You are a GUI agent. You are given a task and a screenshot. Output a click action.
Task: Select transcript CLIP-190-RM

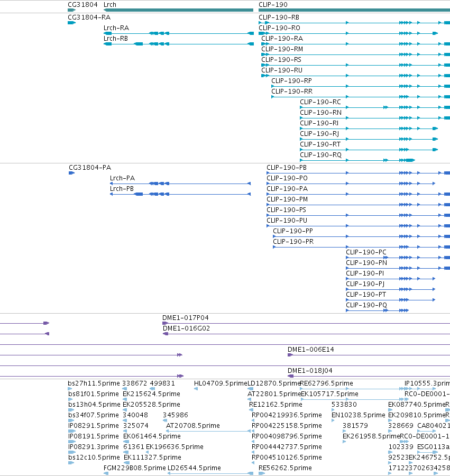(282, 49)
